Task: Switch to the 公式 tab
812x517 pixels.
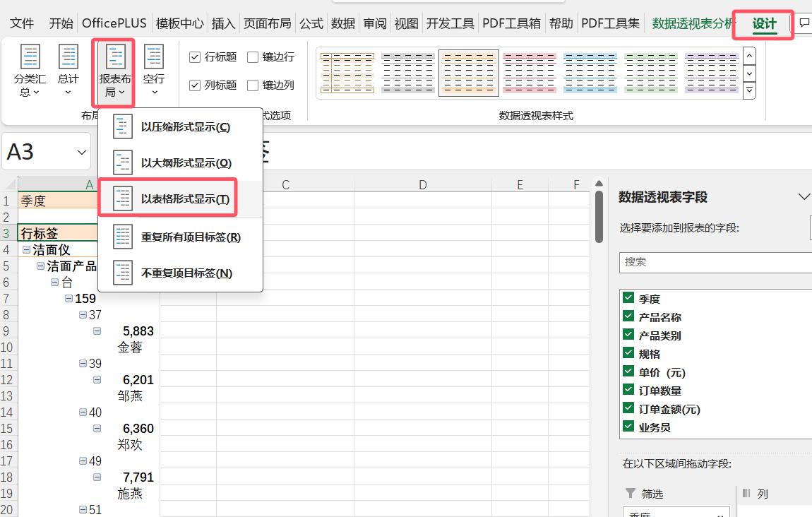Action: [311, 23]
